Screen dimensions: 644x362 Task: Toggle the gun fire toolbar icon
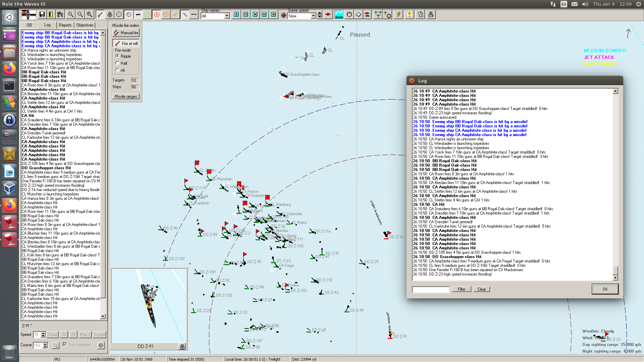(100, 14)
